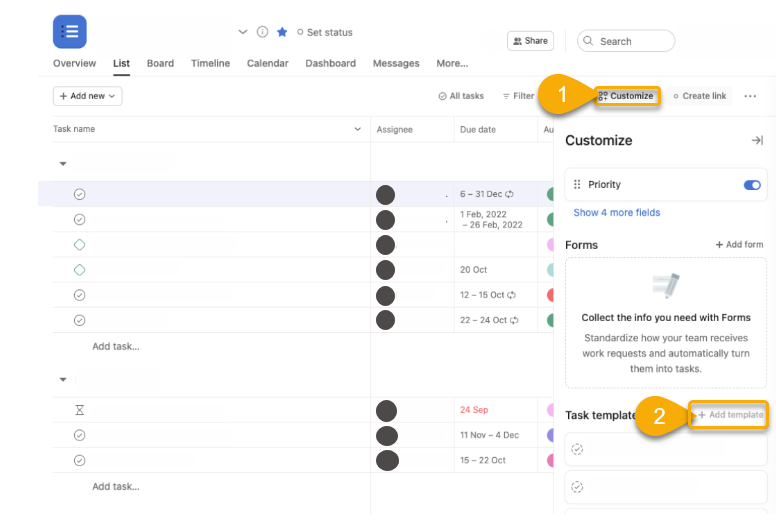Toggle the Priority field switch off
776x526 pixels.
tap(752, 185)
